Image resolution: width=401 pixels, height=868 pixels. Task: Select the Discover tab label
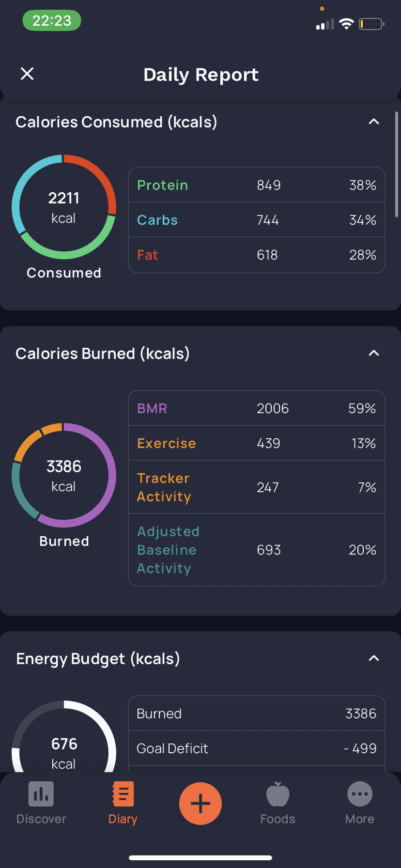[41, 819]
